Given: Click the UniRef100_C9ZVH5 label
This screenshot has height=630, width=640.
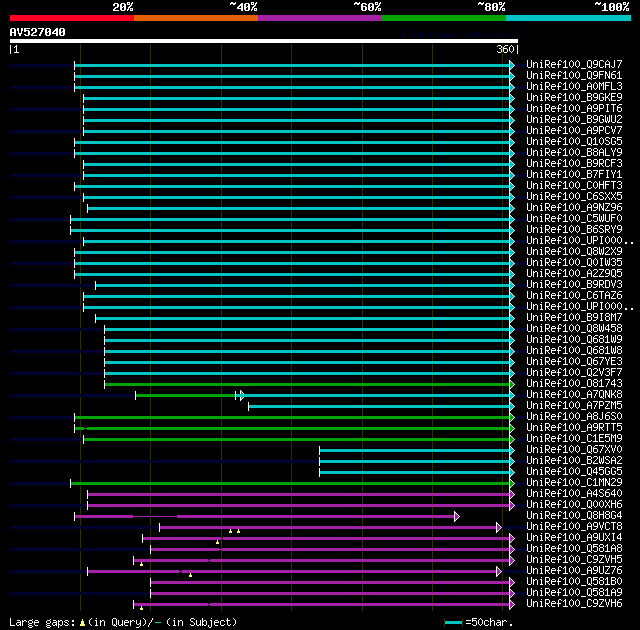Looking at the screenshot, I should tap(574, 560).
